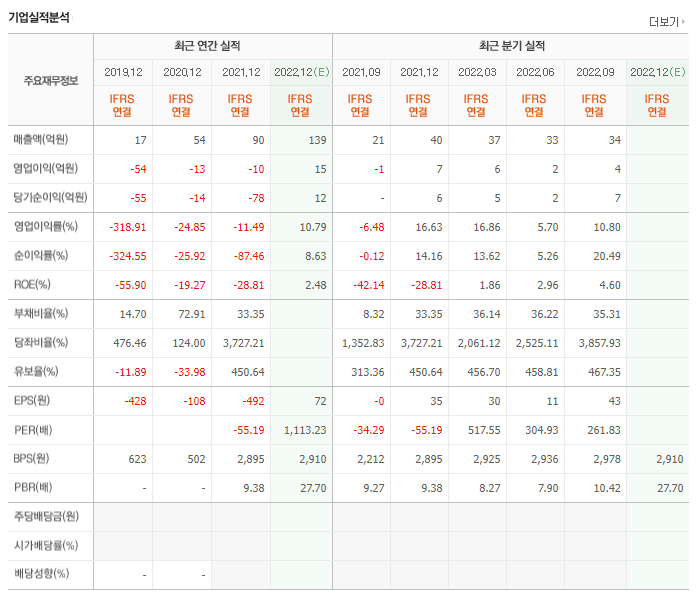Image resolution: width=700 pixels, height=594 pixels.
Task: Click the PBR value 10.42
Action: click(607, 488)
